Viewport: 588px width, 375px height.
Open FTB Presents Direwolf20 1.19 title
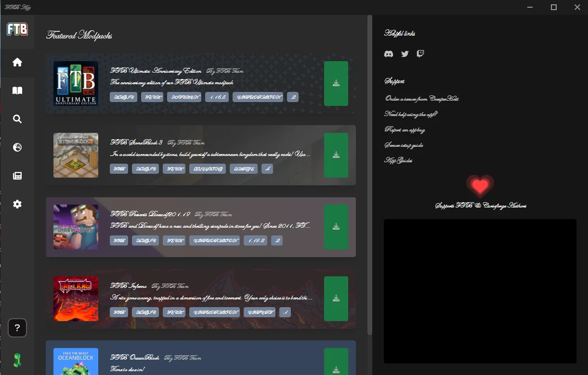click(150, 214)
